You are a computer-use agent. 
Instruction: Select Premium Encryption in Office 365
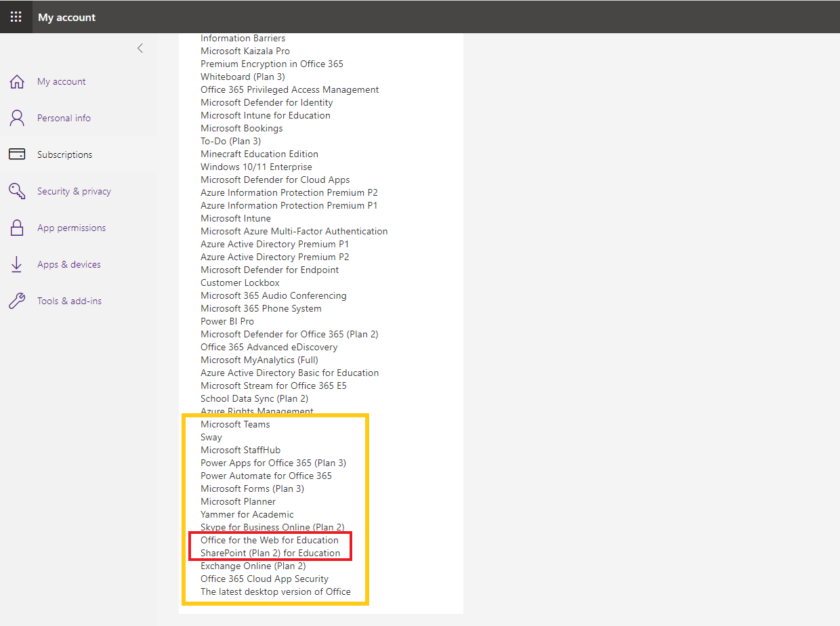(272, 64)
